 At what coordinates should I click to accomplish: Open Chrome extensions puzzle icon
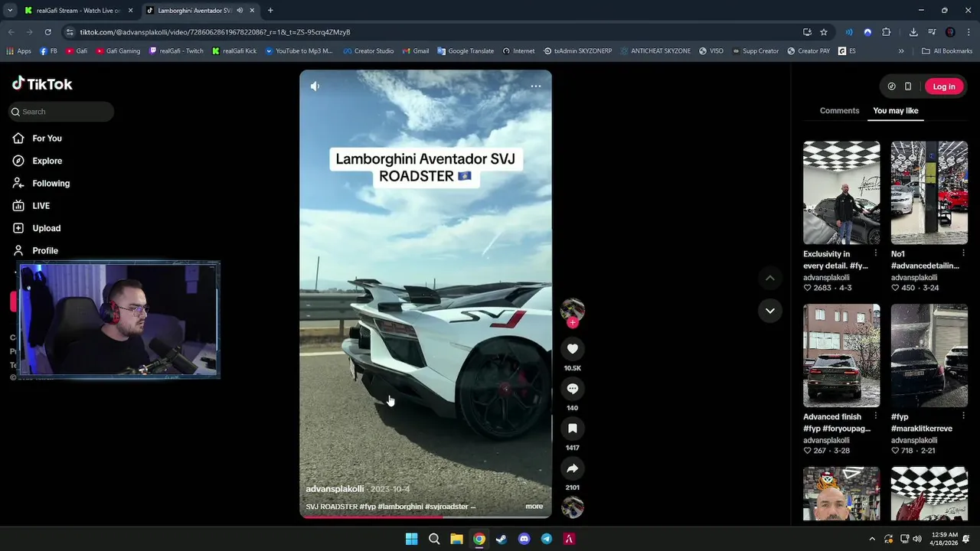pyautogui.click(x=887, y=32)
